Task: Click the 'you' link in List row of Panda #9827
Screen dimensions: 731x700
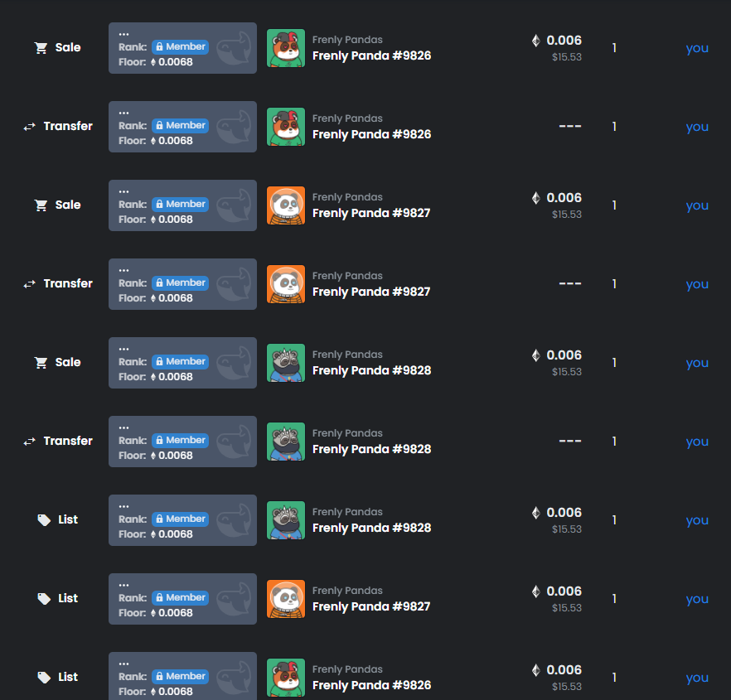Action: (x=697, y=600)
